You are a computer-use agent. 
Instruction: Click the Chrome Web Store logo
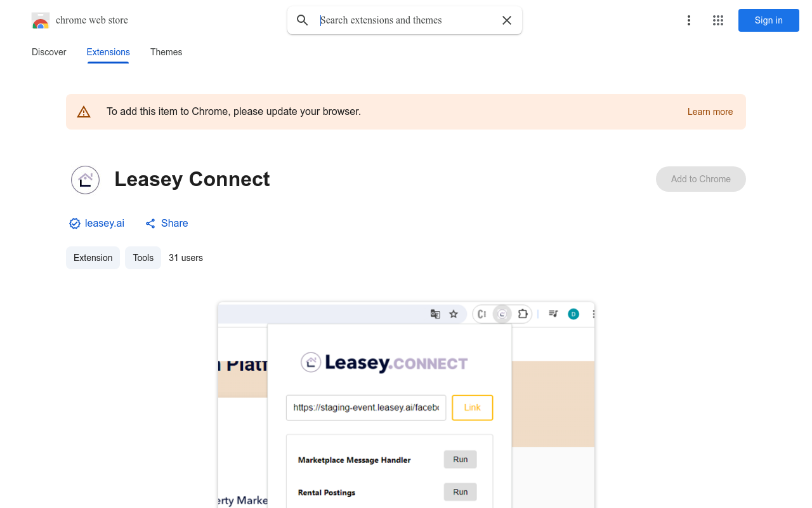41,21
